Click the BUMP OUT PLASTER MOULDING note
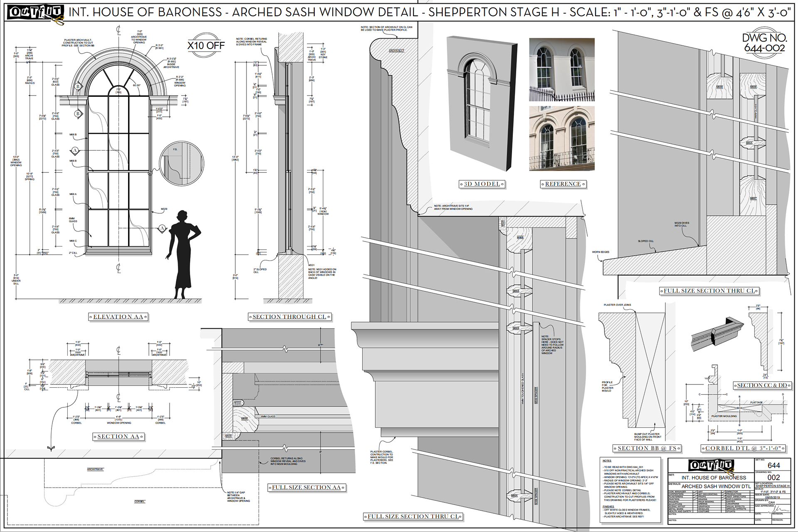This screenshot has width=798, height=532. coord(648,437)
